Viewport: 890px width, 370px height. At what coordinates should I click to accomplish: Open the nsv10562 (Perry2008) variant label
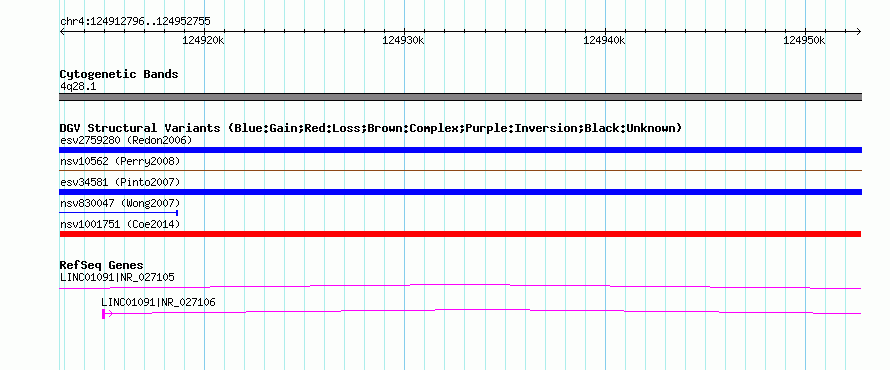pos(120,162)
